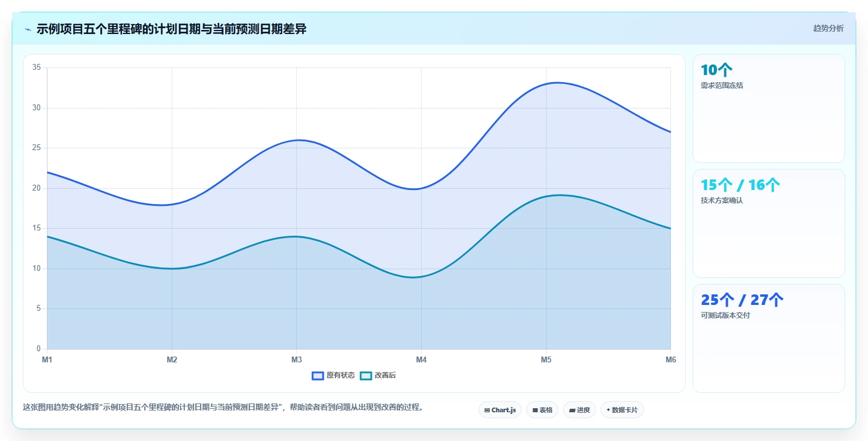Click the chart title heading text
Screen dimensions: 868x441
click(x=171, y=29)
